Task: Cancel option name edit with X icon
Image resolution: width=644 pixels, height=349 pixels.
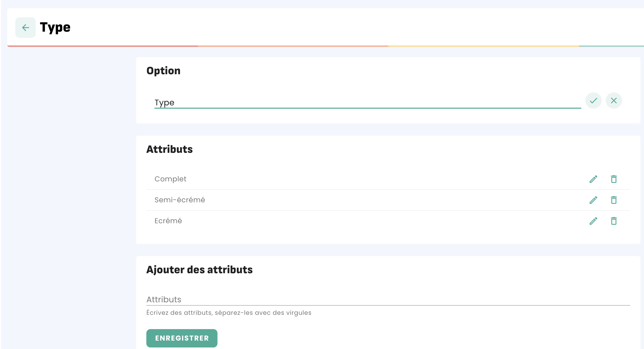Action: tap(614, 101)
